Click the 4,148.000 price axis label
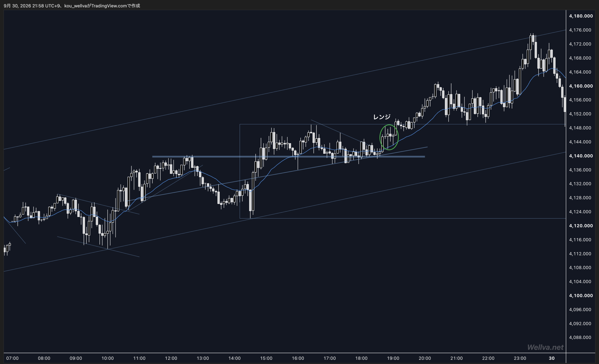 click(x=580, y=128)
